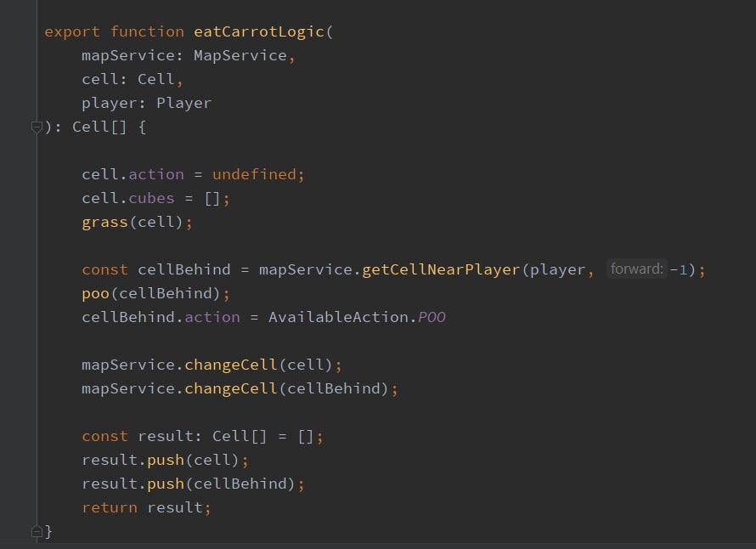Click 'function' keyword
This screenshot has height=549, width=756.
tap(147, 31)
